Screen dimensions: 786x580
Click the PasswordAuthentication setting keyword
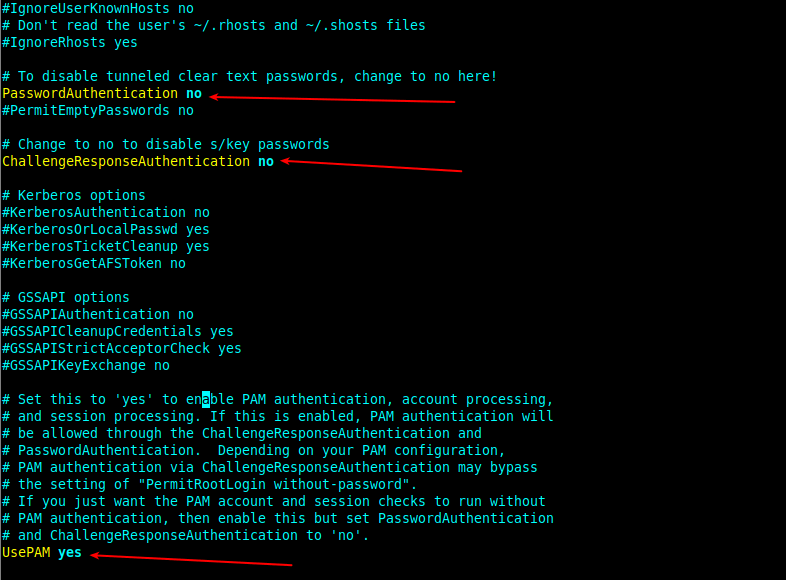click(x=90, y=93)
